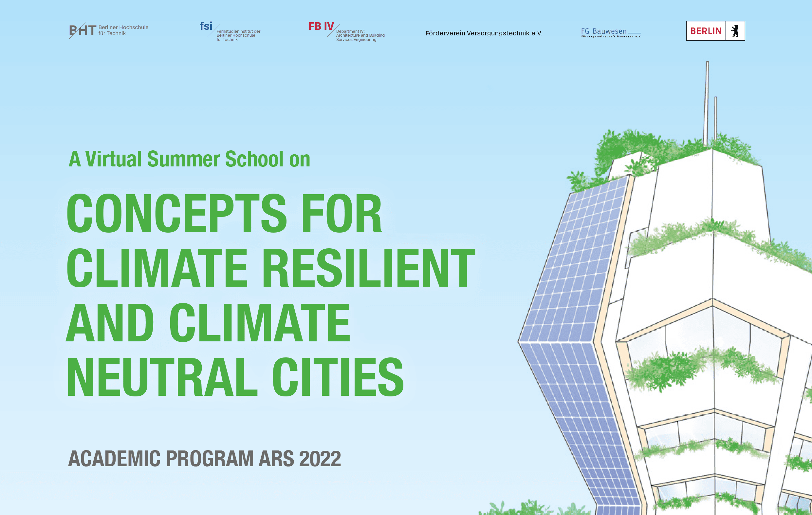Click the 'CLIMATE RESILIENT' headline line
Image resolution: width=812 pixels, height=515 pixels.
coord(270,268)
